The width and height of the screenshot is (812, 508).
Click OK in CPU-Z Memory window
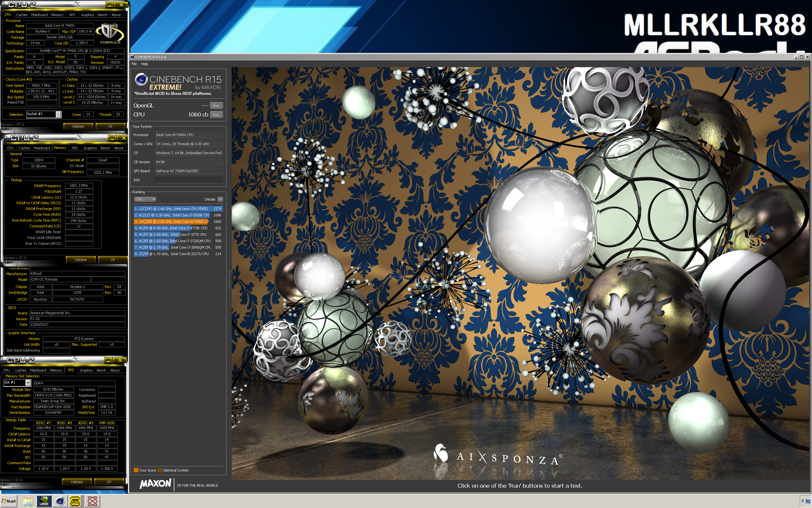tap(113, 260)
